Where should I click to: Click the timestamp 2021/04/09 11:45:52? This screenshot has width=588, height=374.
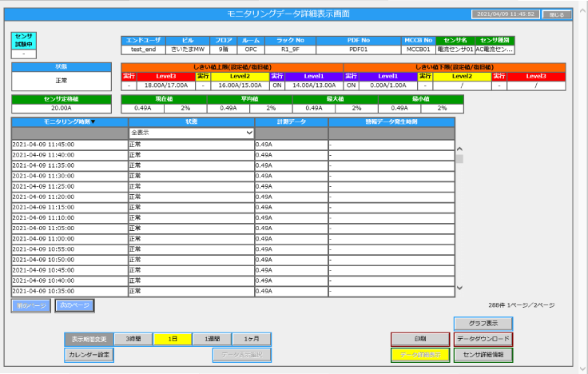pyautogui.click(x=506, y=14)
